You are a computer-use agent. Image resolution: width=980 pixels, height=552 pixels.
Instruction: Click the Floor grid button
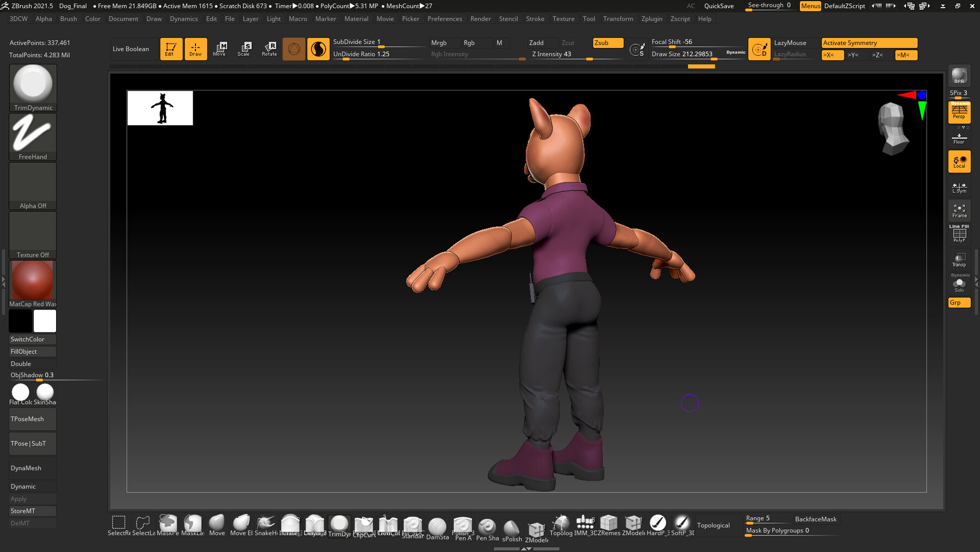[x=959, y=138]
